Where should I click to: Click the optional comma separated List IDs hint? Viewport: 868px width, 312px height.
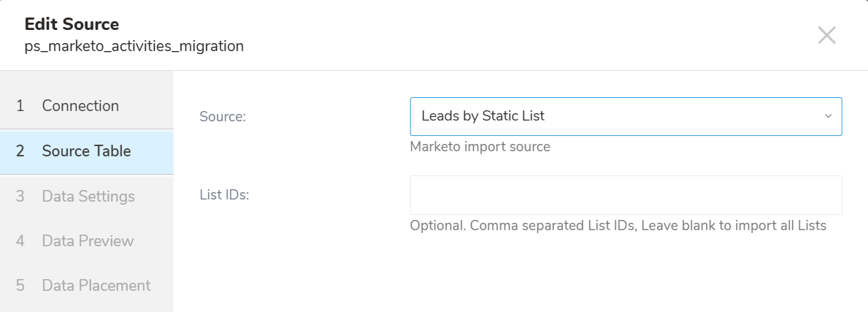click(x=618, y=226)
